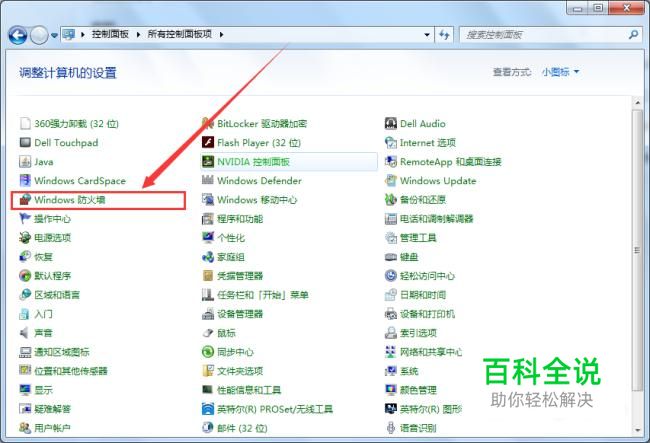Click the 网络和共享中心 icon
650x443 pixels.
(390, 352)
